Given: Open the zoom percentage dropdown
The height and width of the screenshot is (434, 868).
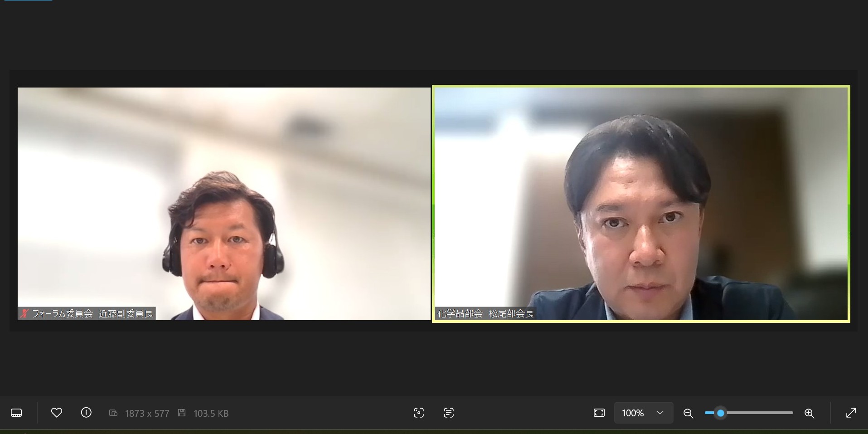Looking at the screenshot, I should (643, 413).
